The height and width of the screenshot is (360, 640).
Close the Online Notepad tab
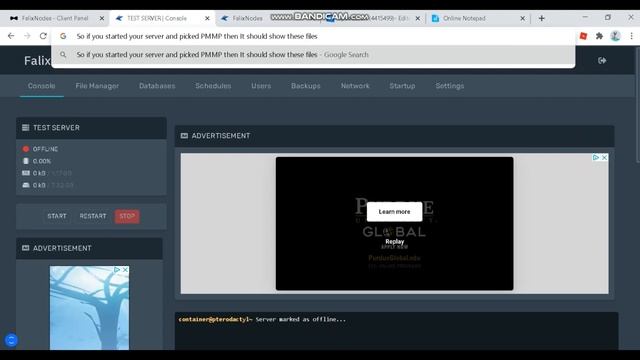522,18
